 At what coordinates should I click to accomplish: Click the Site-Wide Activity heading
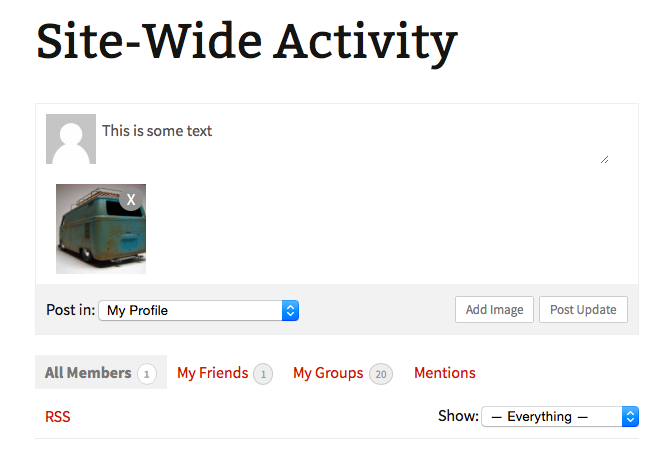click(247, 43)
